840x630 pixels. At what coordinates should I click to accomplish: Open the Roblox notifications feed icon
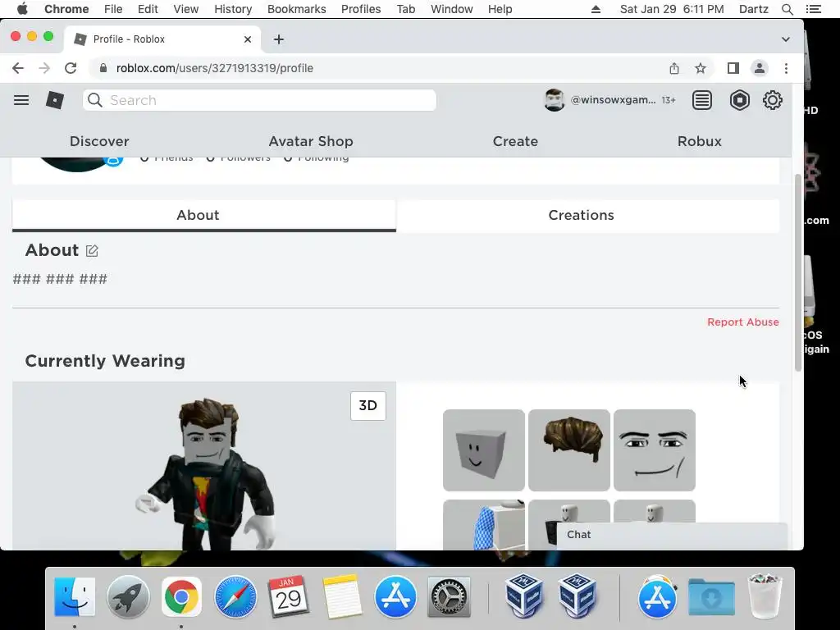click(x=702, y=100)
